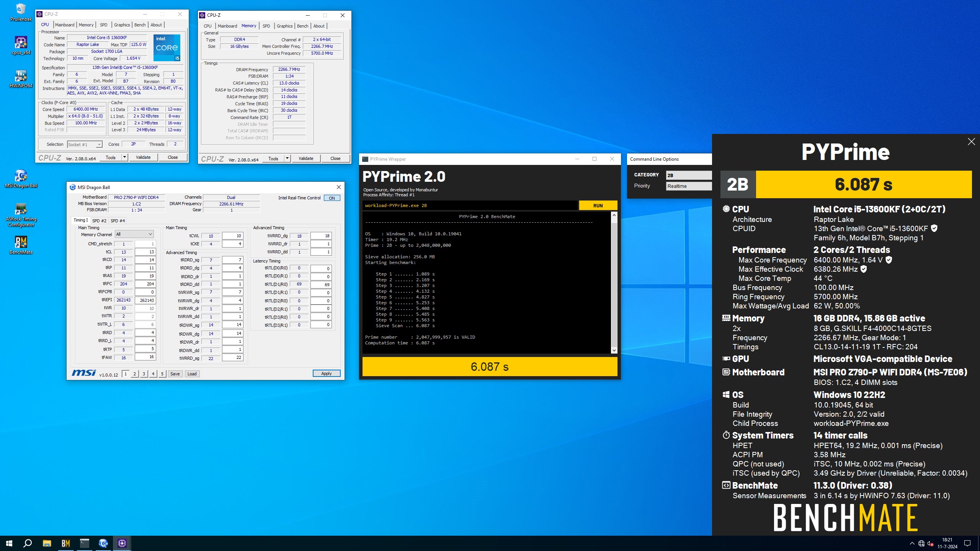Open the SPD #4 tab in Dragon Ball
This screenshot has width=980, height=551.
[x=118, y=221]
